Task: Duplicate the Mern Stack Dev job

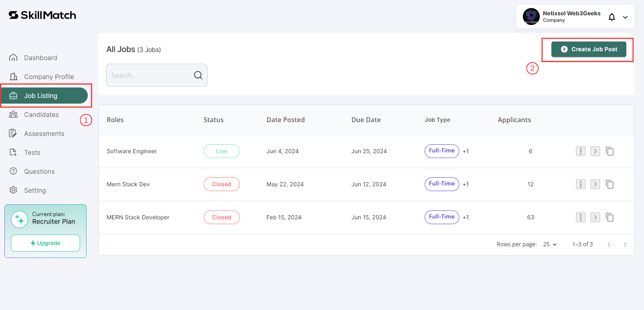Action: (610, 184)
